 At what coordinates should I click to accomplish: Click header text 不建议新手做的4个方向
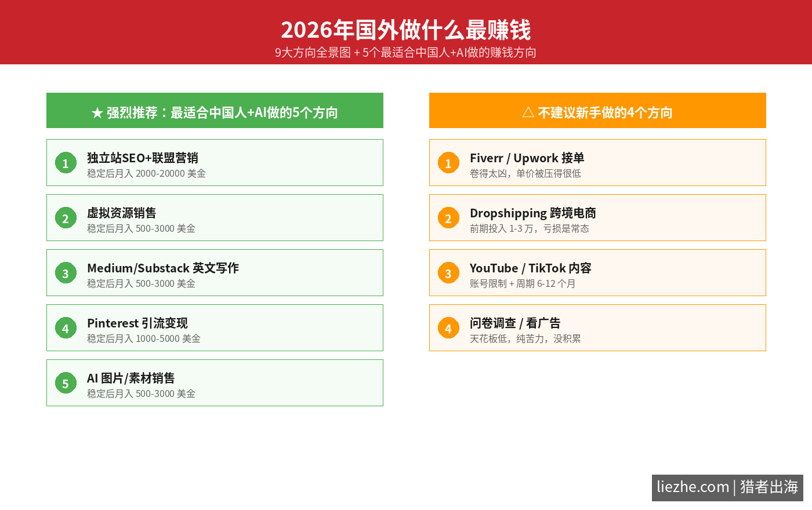pyautogui.click(x=605, y=112)
